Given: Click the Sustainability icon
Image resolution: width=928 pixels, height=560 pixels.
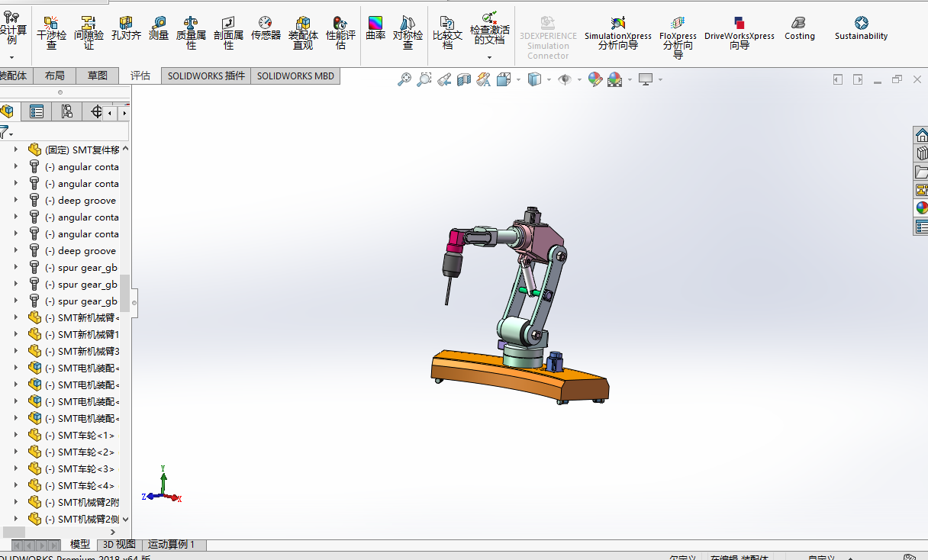Looking at the screenshot, I should click(861, 28).
